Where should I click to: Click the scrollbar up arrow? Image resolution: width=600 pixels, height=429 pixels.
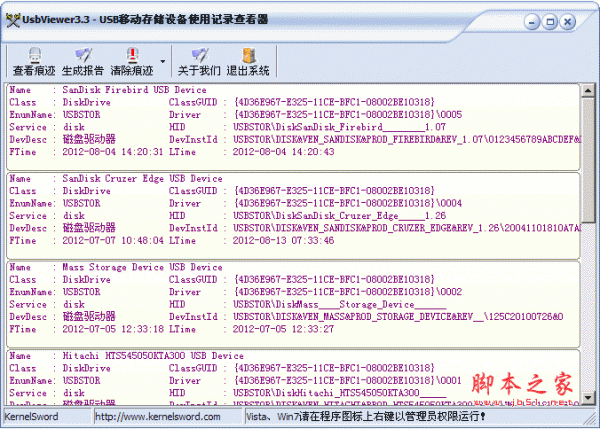[588, 91]
